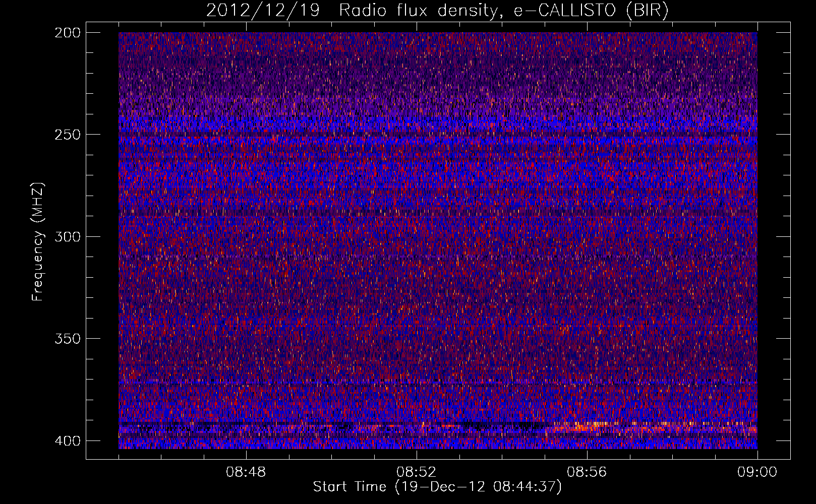816x504 pixels.
Task: Click the '08:48' time tick label
Action: pyautogui.click(x=246, y=472)
